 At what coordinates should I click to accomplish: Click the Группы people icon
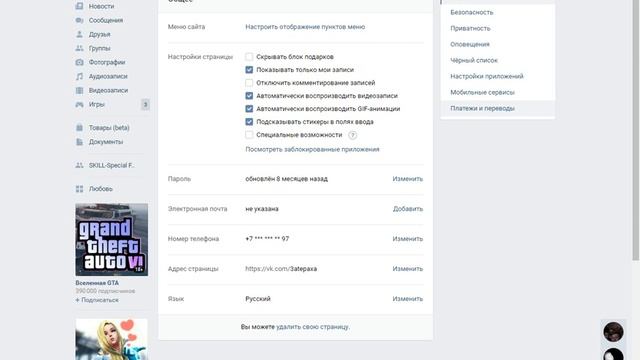[79, 48]
